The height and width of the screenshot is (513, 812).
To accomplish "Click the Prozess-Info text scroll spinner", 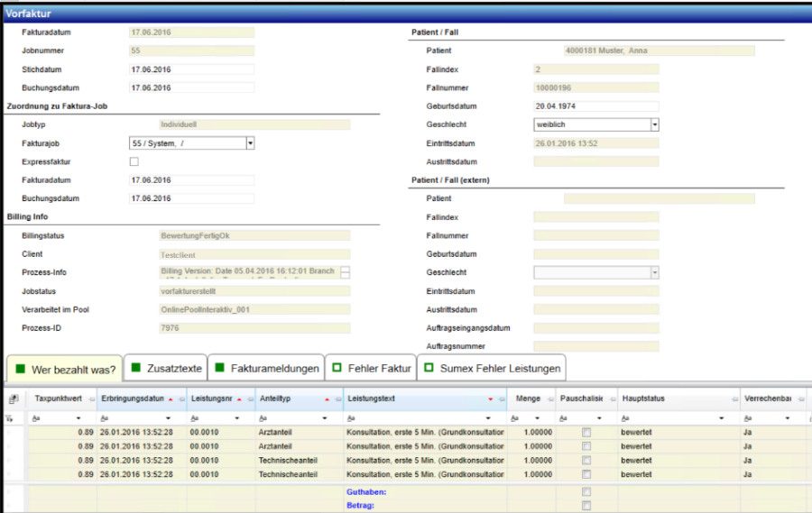I will click(x=345, y=272).
